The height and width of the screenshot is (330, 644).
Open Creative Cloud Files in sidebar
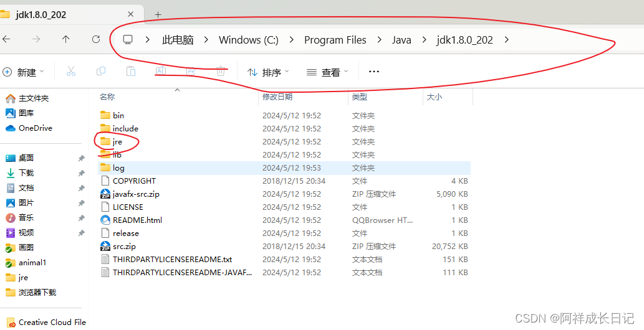pyautogui.click(x=46, y=323)
